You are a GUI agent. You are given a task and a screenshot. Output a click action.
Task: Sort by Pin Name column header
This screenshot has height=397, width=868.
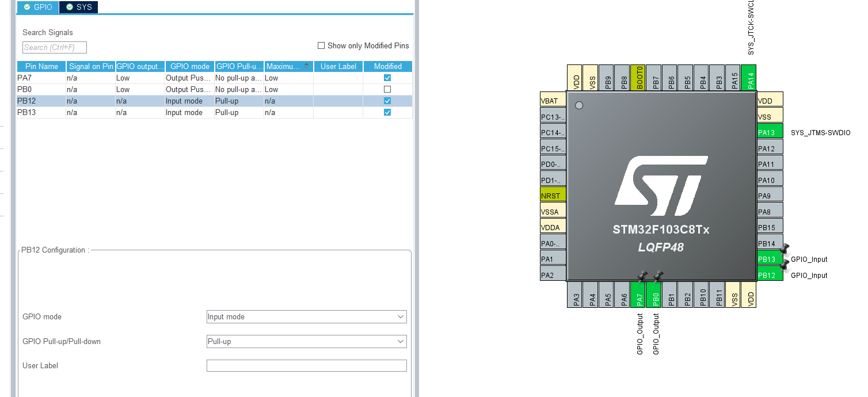pyautogui.click(x=41, y=66)
